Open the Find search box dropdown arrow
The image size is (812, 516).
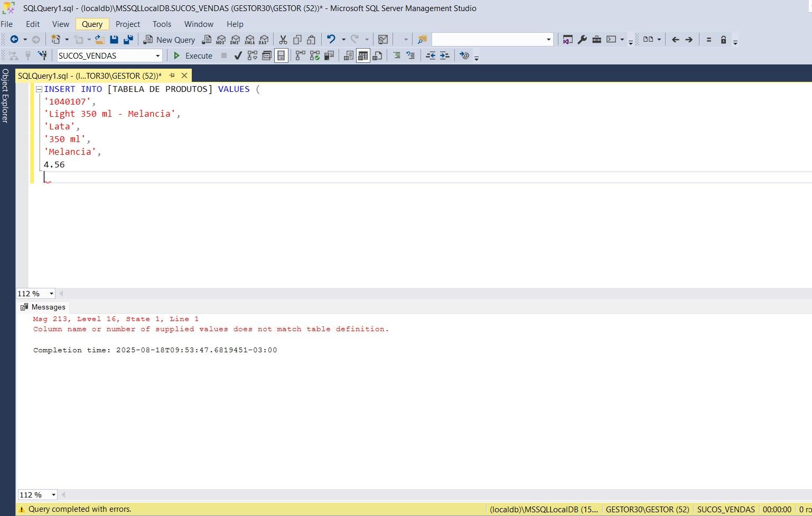pos(548,40)
